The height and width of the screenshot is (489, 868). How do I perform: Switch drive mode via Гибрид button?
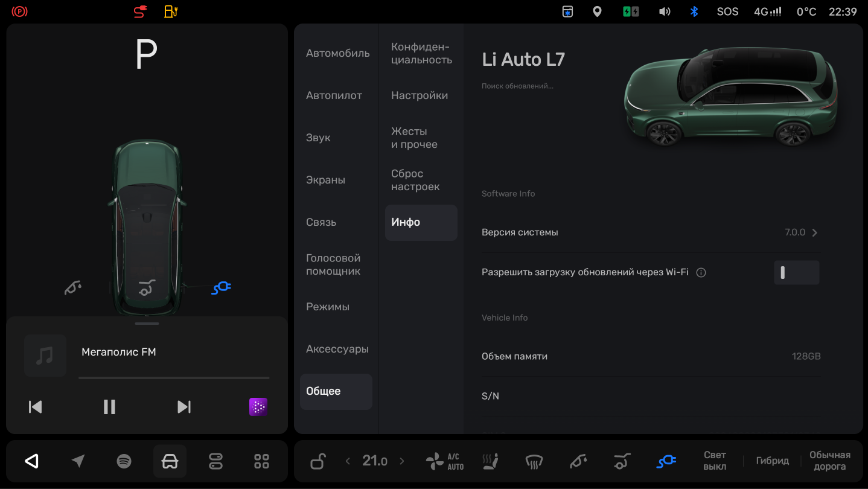(772, 461)
